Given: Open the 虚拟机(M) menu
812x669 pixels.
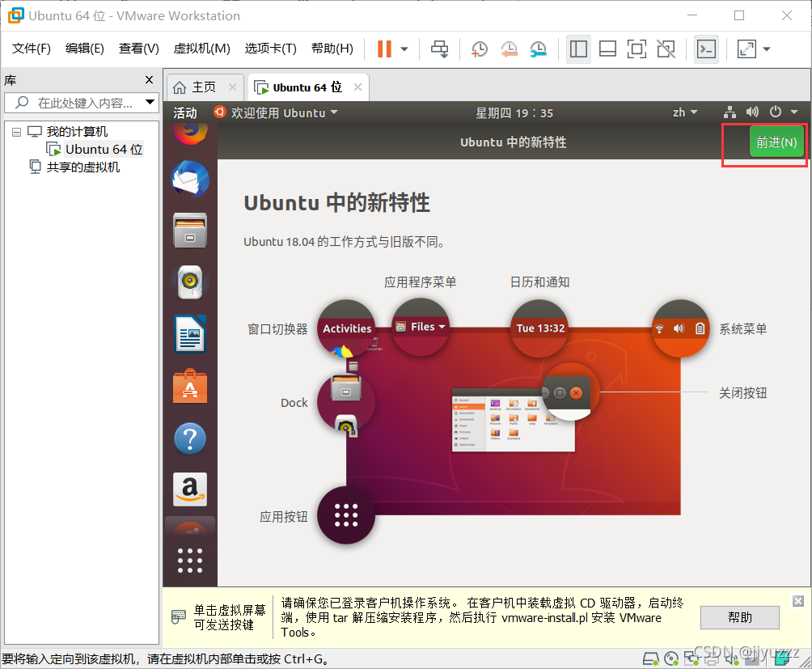Looking at the screenshot, I should coord(201,49).
